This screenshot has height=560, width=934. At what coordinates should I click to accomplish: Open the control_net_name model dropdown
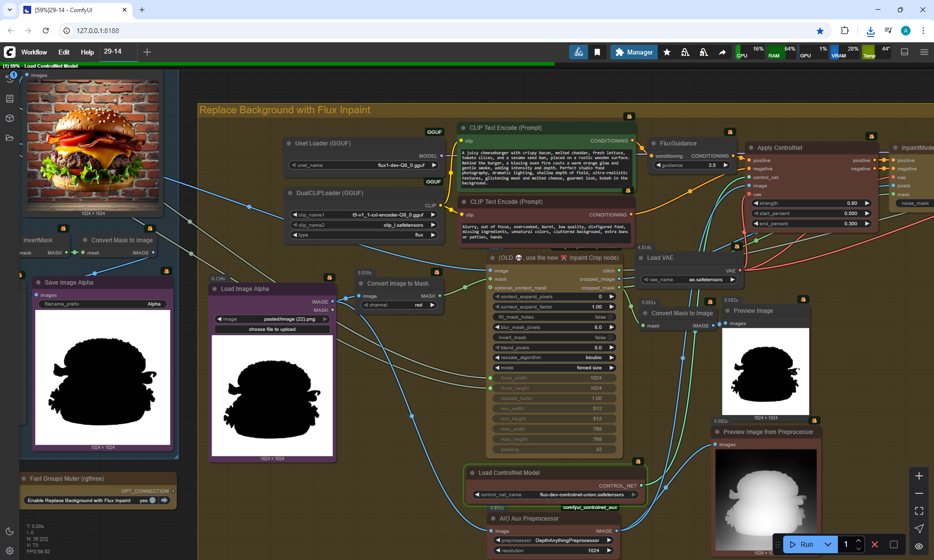click(555, 495)
